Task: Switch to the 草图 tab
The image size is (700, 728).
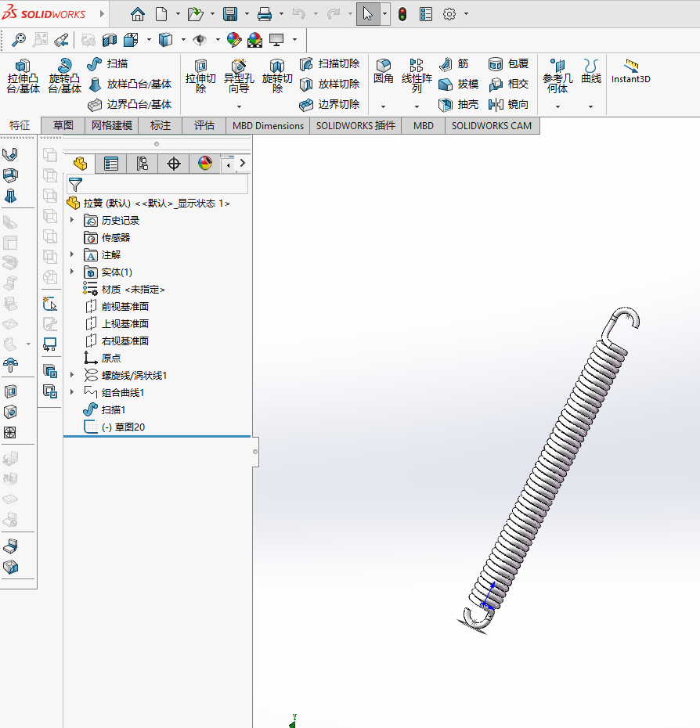Action: (x=63, y=125)
